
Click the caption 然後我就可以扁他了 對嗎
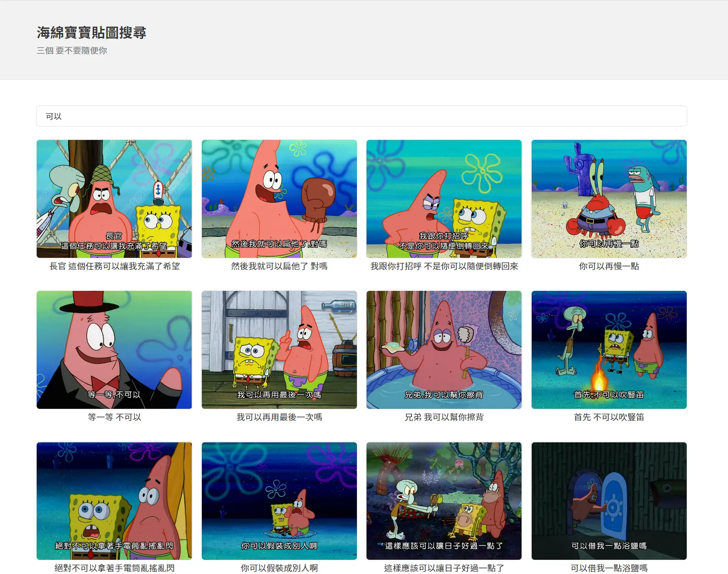279,266
